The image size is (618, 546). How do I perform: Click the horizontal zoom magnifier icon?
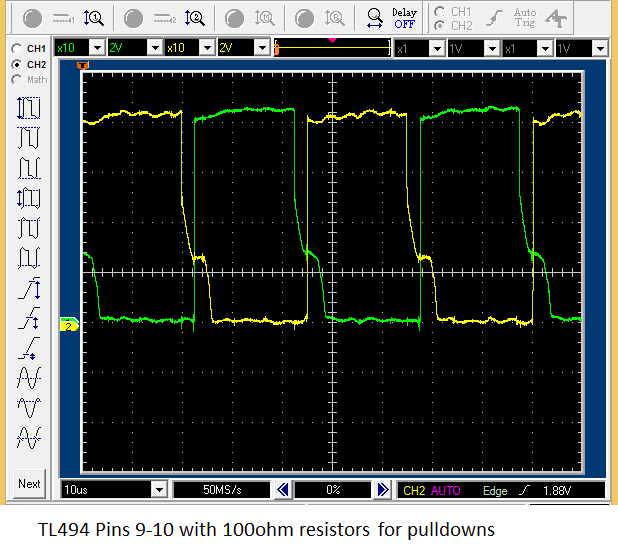374,18
